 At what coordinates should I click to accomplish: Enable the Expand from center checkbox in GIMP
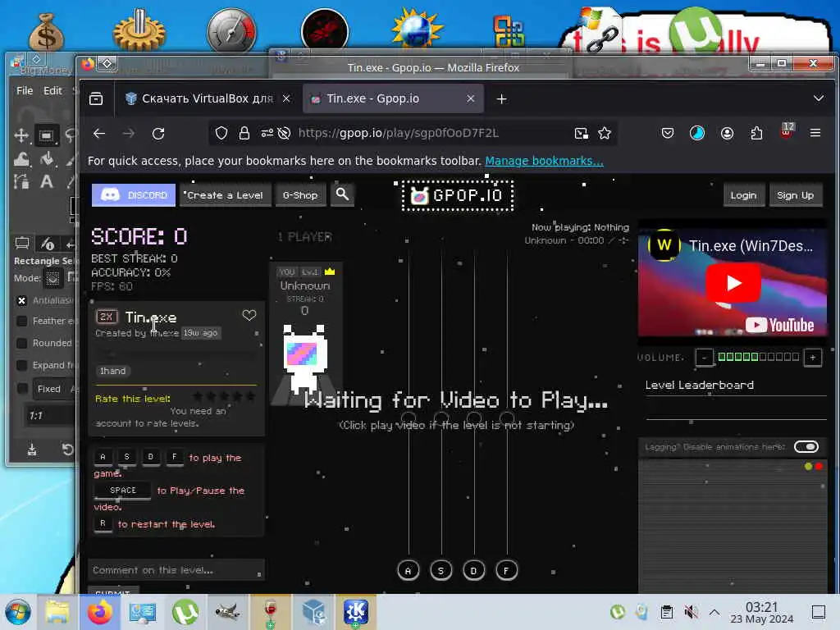click(21, 365)
